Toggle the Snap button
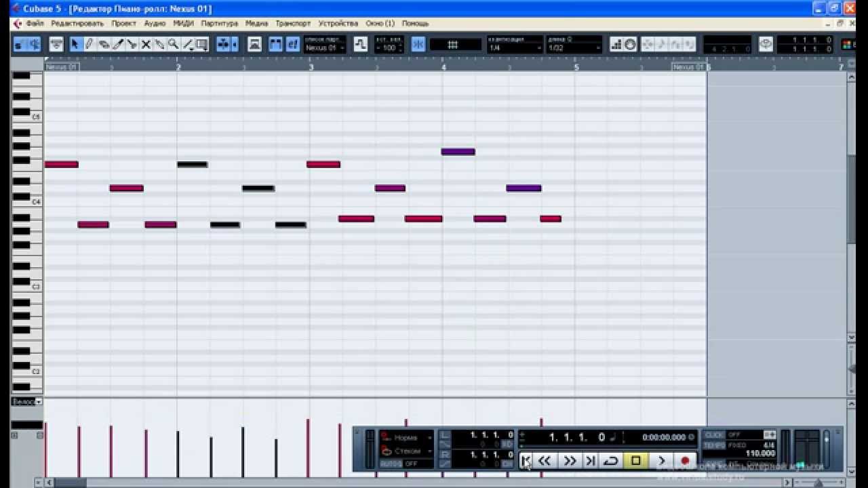The width and height of the screenshot is (868, 488). (418, 44)
